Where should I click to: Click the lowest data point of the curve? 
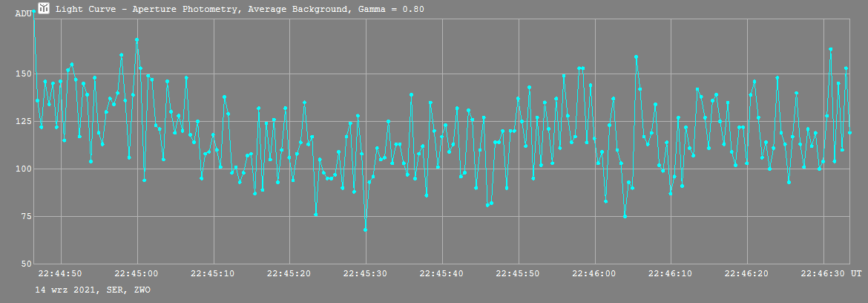point(365,230)
